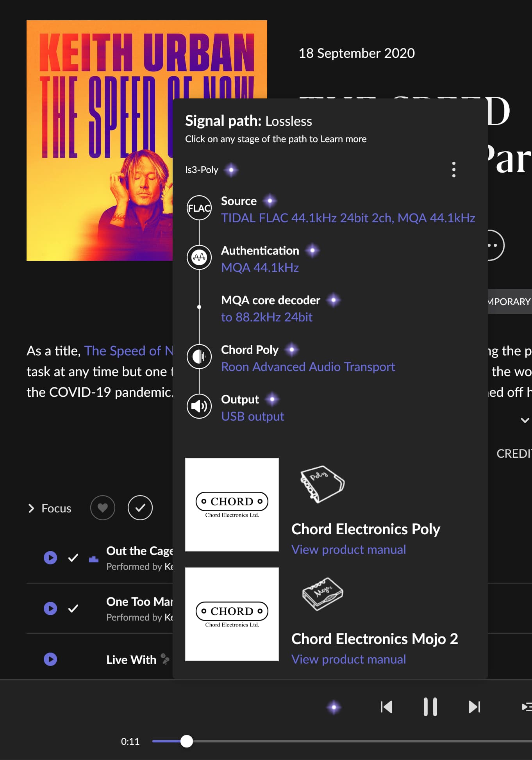View product manual for Chord Electronics Mojo 2
This screenshot has height=760, width=532.
[349, 659]
